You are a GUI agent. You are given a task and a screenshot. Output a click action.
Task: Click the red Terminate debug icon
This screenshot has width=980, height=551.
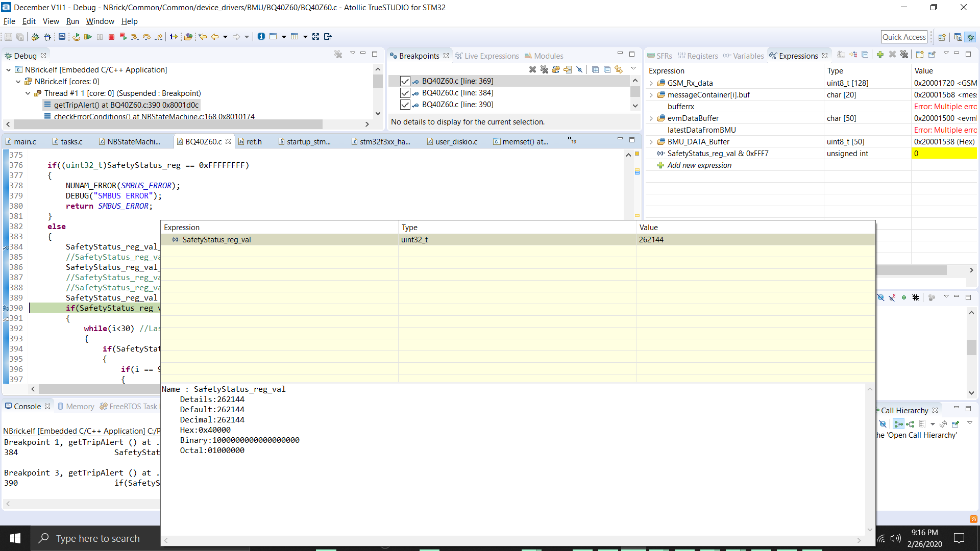coord(111,37)
